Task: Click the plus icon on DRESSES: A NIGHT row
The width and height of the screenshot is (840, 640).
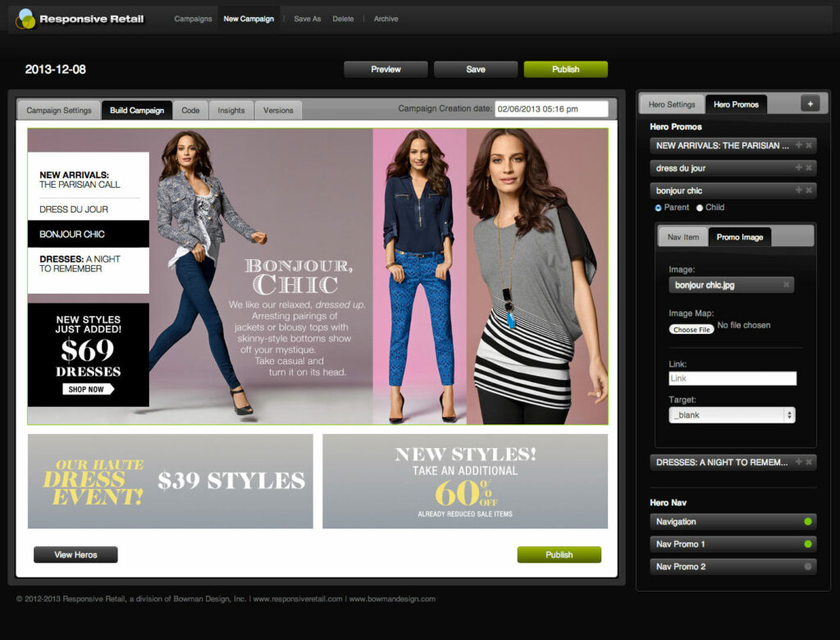Action: pyautogui.click(x=798, y=461)
